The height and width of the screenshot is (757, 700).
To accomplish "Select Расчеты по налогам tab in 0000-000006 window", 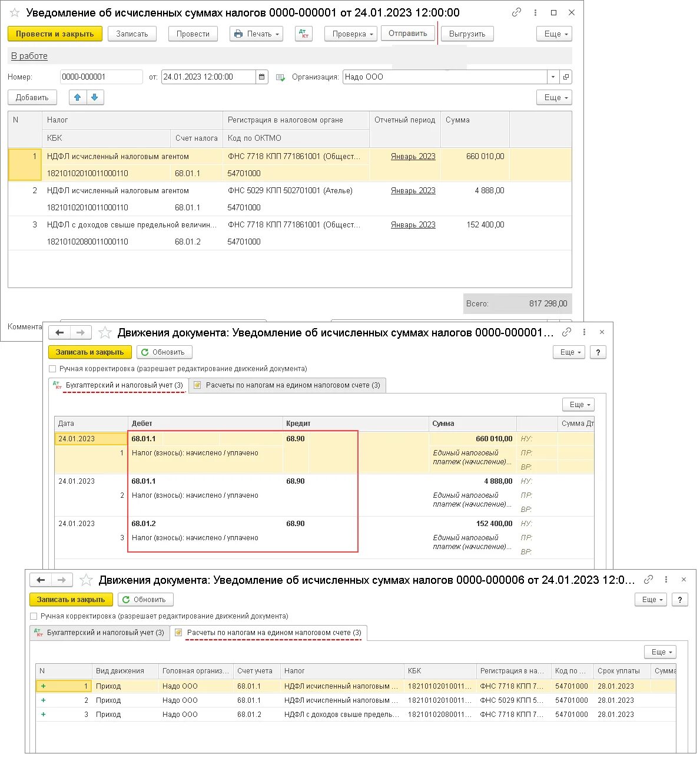I will (268, 633).
